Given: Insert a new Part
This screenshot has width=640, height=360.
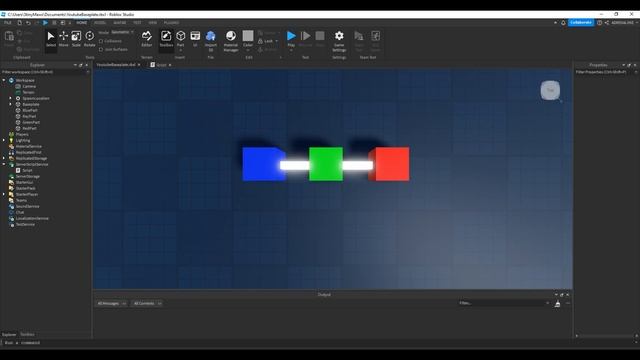Looking at the screenshot, I should tap(180, 38).
